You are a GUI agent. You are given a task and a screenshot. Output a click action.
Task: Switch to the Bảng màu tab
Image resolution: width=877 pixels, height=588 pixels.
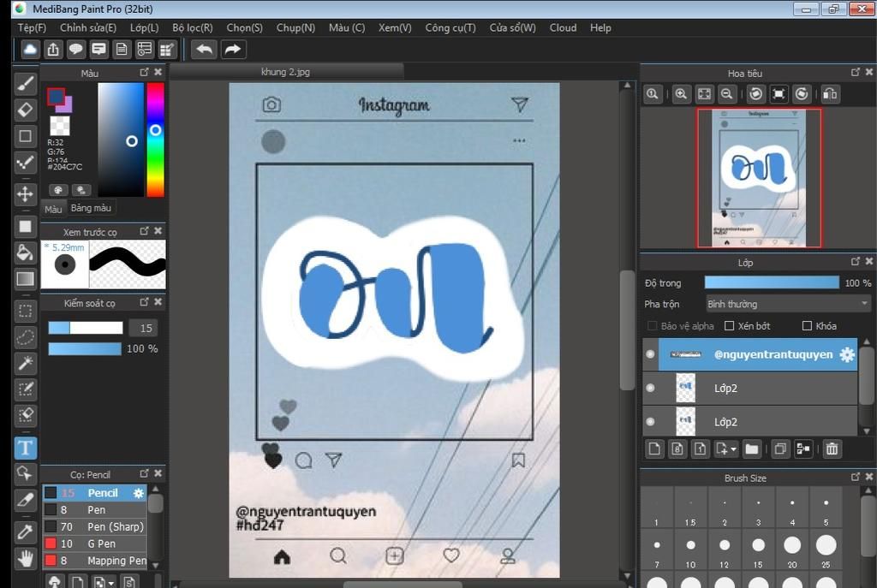tap(91, 208)
